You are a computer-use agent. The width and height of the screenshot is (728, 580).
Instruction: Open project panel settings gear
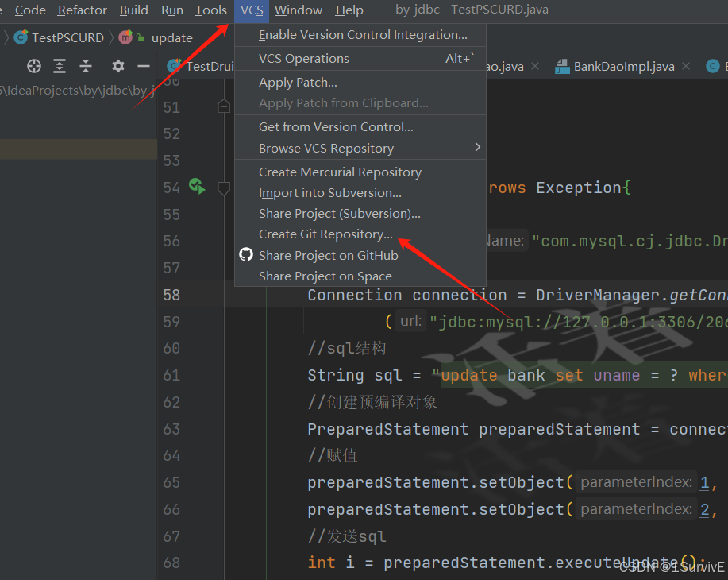coord(118,67)
